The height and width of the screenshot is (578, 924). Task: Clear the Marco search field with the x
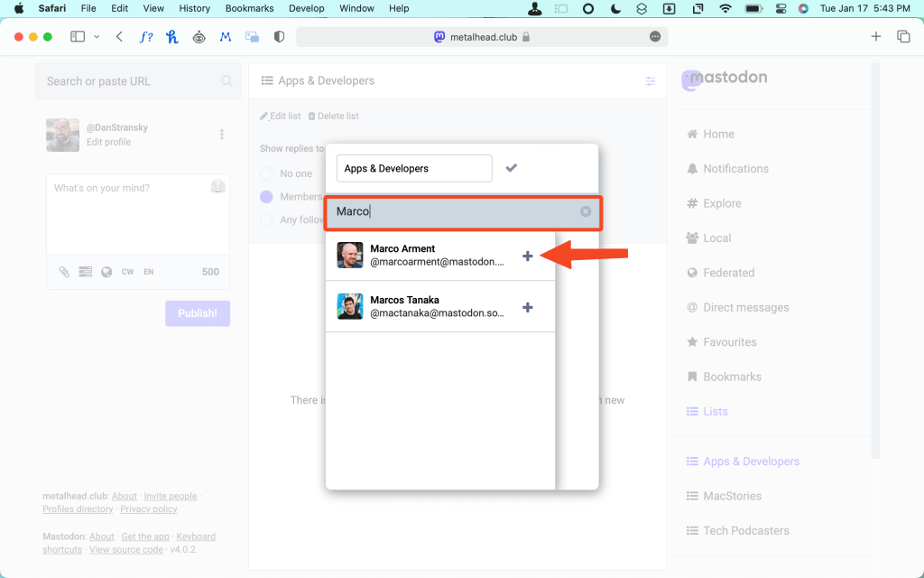click(x=585, y=210)
